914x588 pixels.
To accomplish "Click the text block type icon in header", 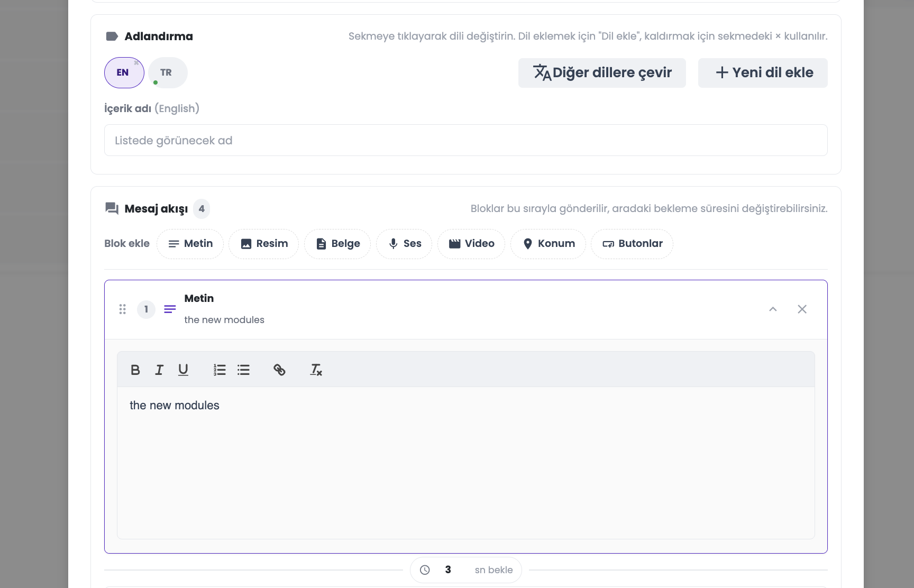I will [x=170, y=309].
